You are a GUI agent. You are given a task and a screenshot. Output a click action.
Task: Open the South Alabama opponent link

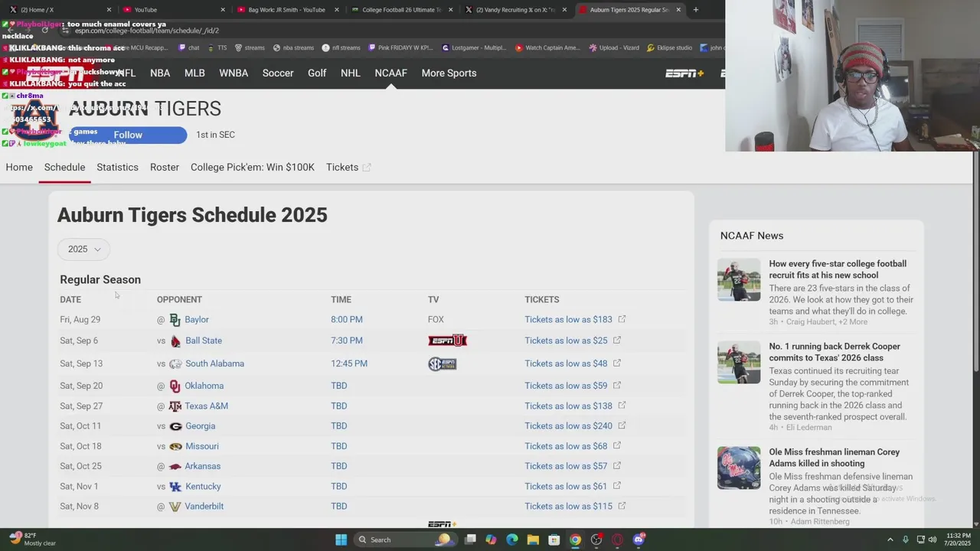click(215, 364)
